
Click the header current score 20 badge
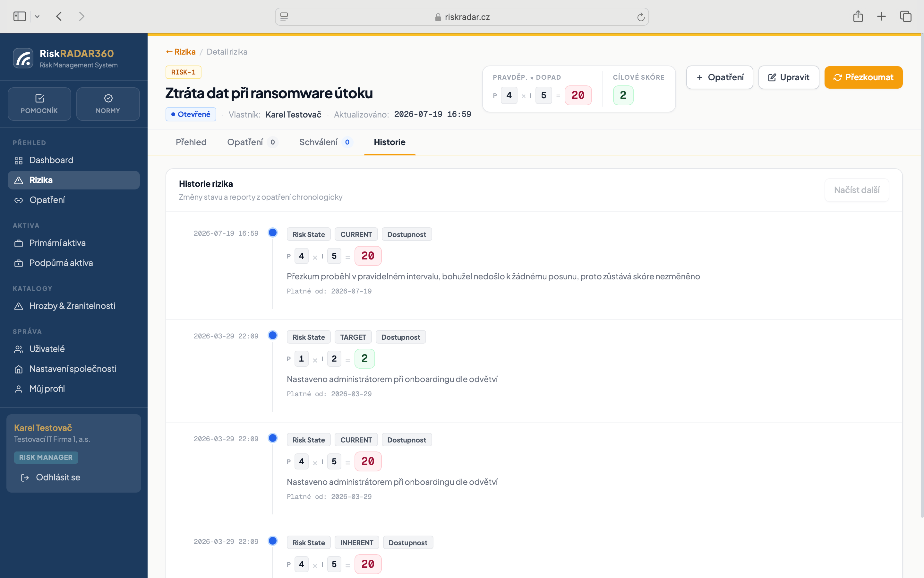coord(578,95)
